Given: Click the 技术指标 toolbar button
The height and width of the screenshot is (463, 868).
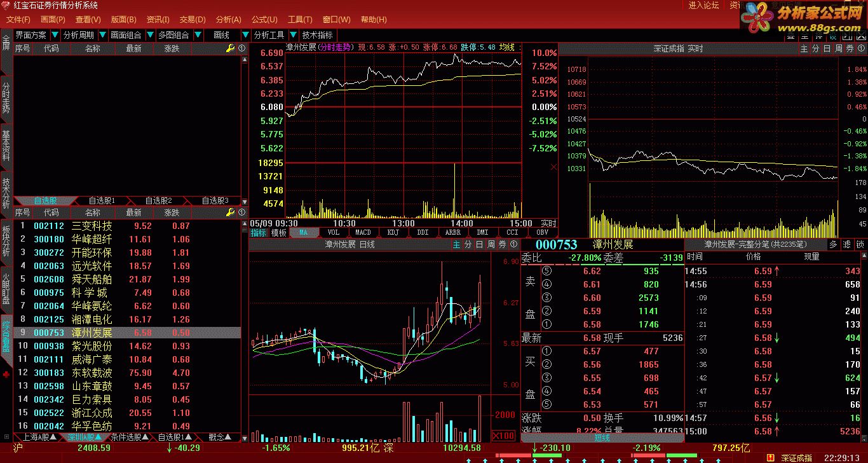Looking at the screenshot, I should [317, 35].
